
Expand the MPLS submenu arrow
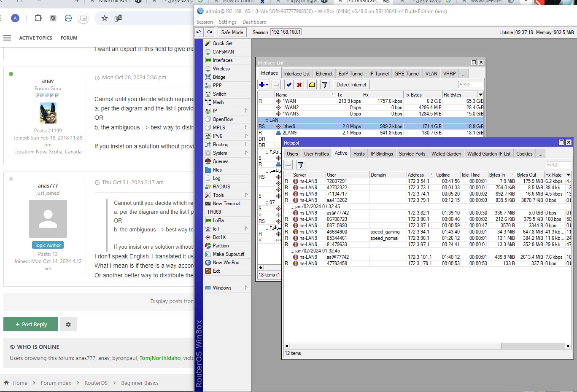click(246, 127)
